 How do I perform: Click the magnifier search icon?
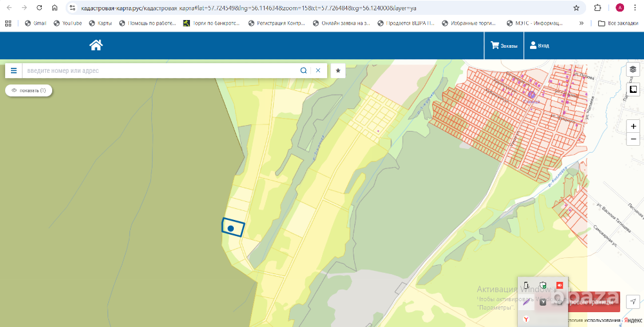tap(303, 70)
